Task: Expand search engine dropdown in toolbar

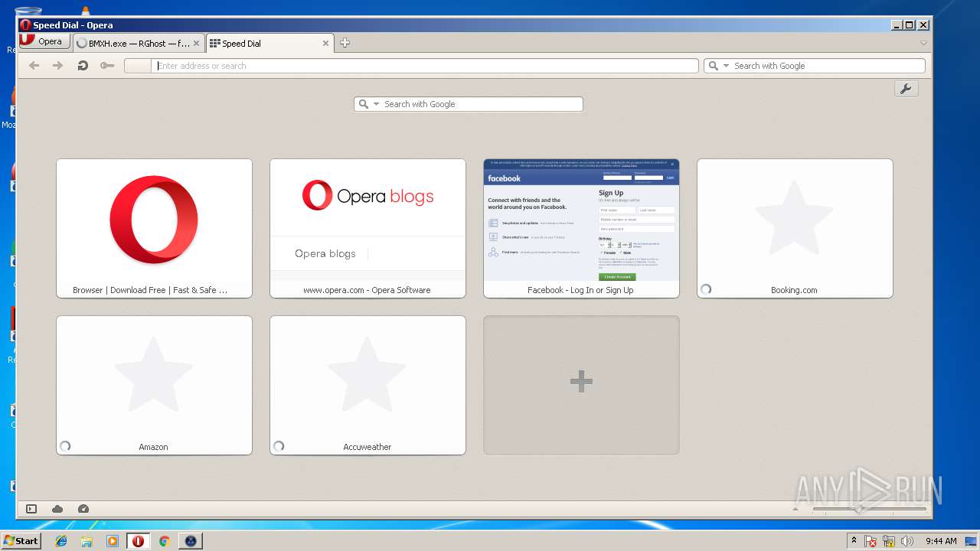Action: pos(726,66)
